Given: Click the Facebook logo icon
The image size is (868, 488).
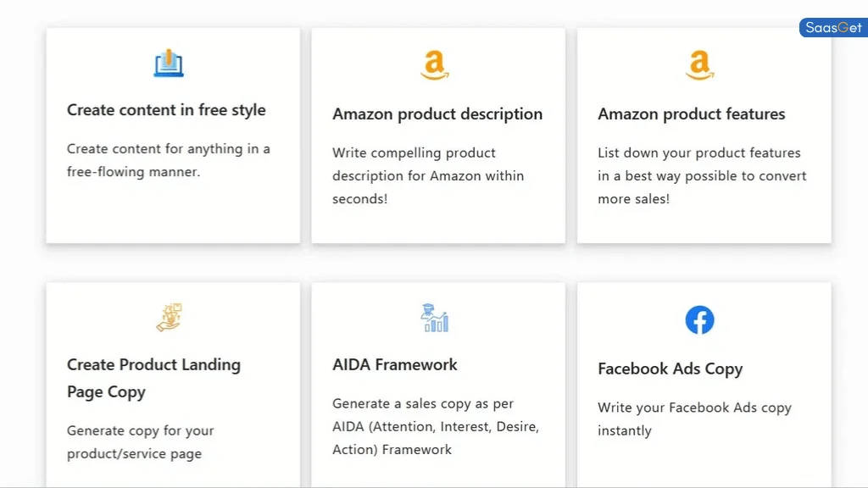Looking at the screenshot, I should point(699,319).
